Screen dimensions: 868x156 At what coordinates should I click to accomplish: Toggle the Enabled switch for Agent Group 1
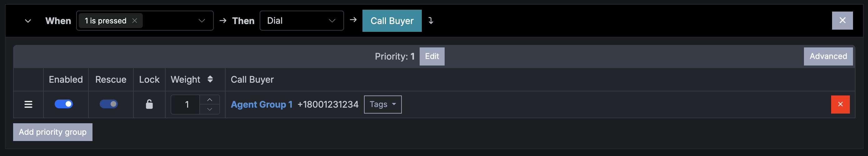64,104
